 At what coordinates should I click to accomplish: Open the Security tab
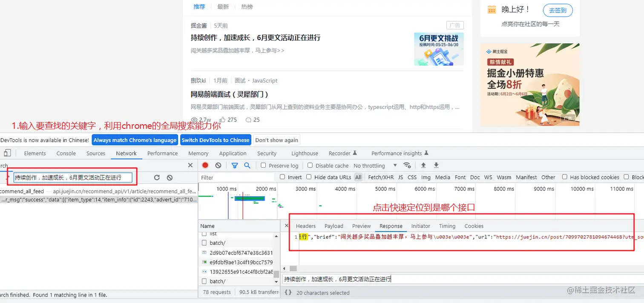(267, 153)
